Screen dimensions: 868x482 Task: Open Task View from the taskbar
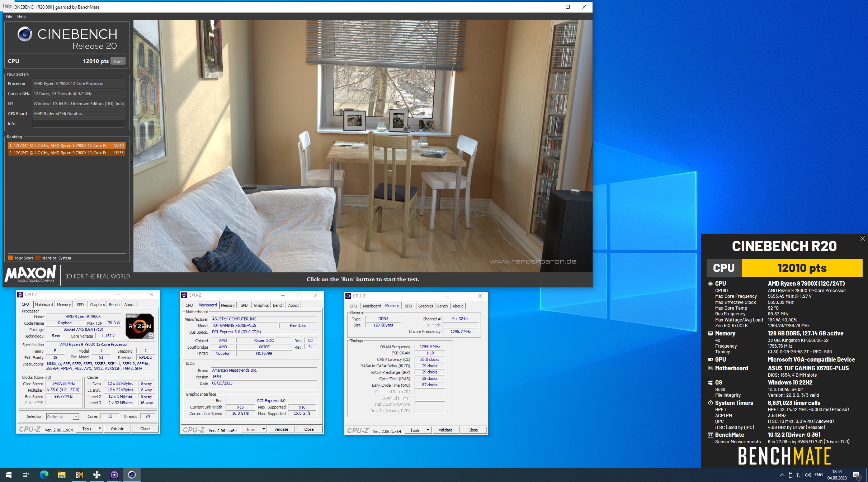click(x=26, y=475)
